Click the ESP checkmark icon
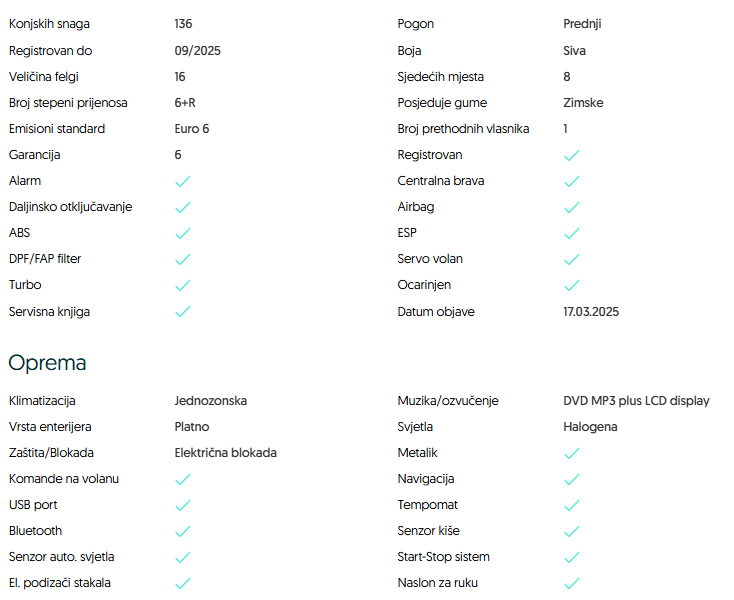Screen dimensions: 734x600 [572, 233]
